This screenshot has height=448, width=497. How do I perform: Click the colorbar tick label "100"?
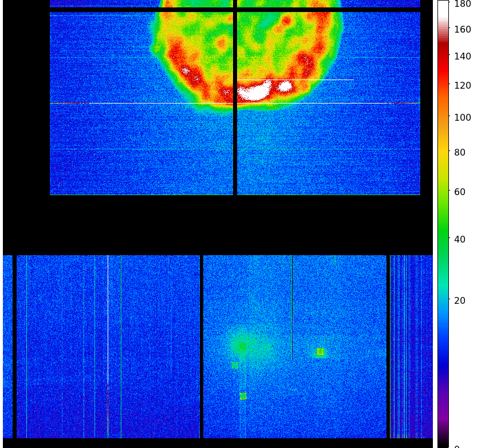463,117
